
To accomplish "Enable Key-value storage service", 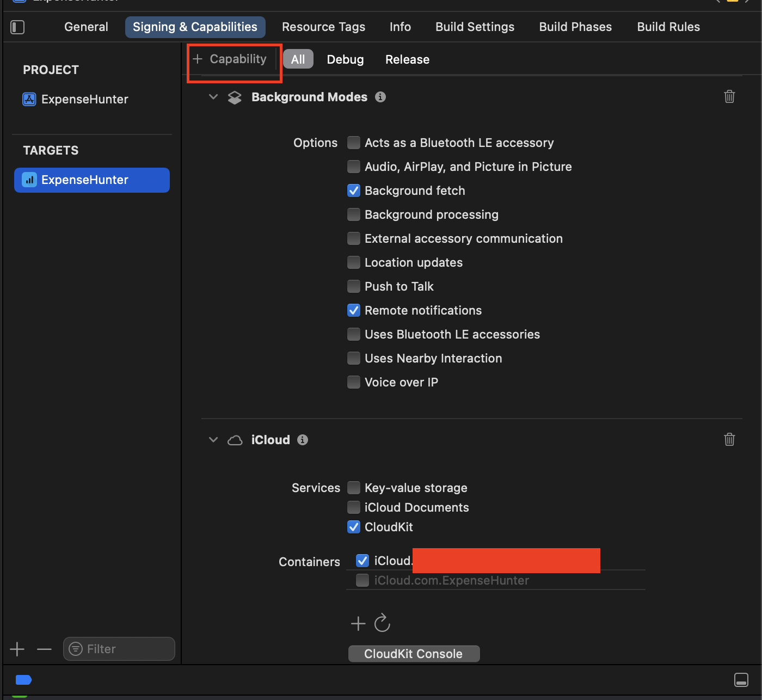I will [354, 487].
